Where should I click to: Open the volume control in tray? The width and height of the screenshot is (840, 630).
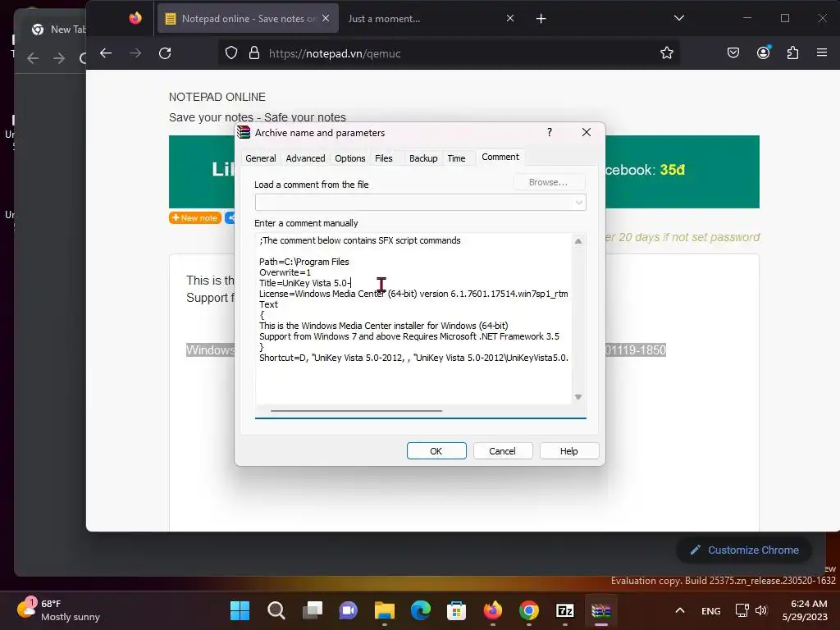761,610
